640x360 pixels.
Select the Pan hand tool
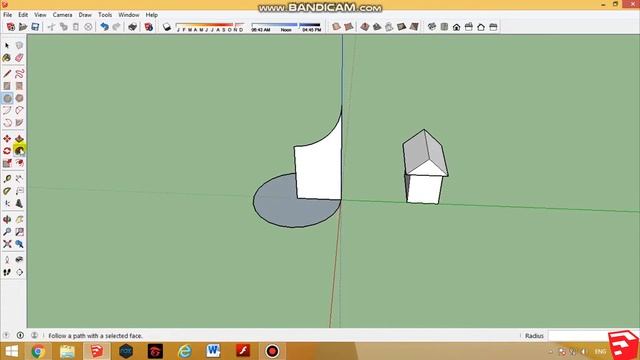(19, 220)
